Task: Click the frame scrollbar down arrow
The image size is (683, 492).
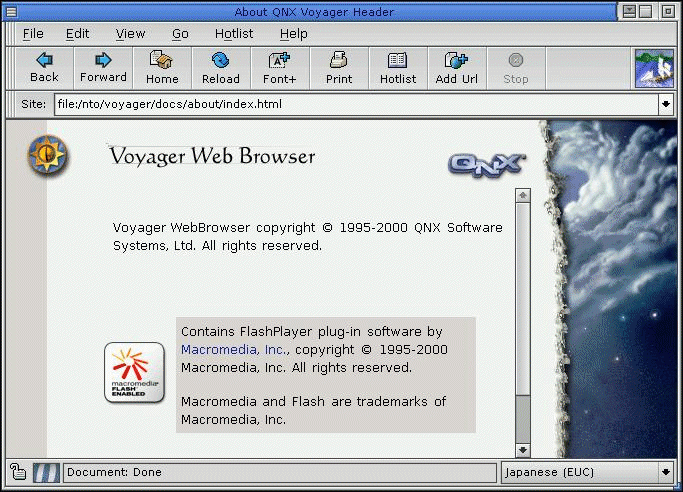Action: (523, 450)
